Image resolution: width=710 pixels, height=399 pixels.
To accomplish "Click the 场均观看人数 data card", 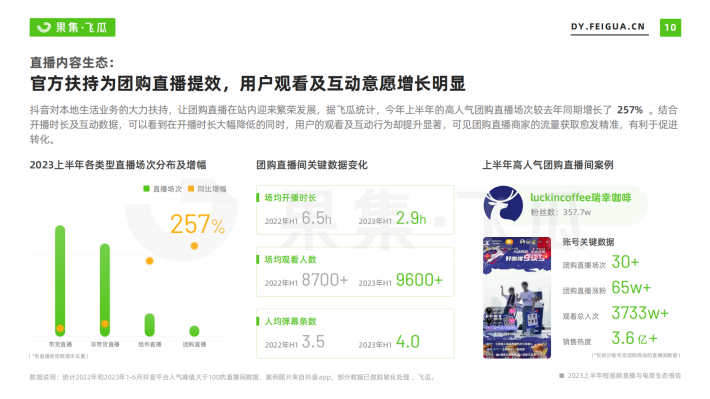I will (x=355, y=272).
